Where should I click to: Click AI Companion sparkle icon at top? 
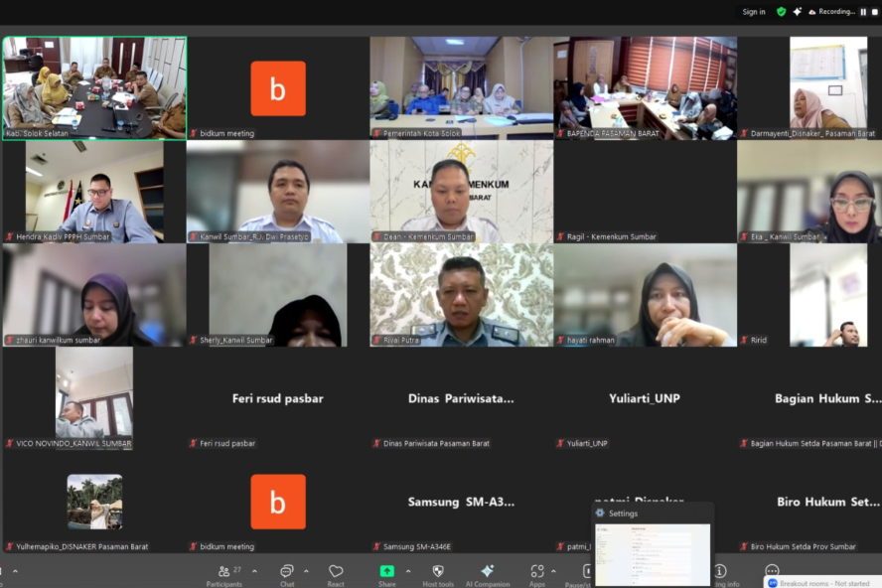[797, 12]
